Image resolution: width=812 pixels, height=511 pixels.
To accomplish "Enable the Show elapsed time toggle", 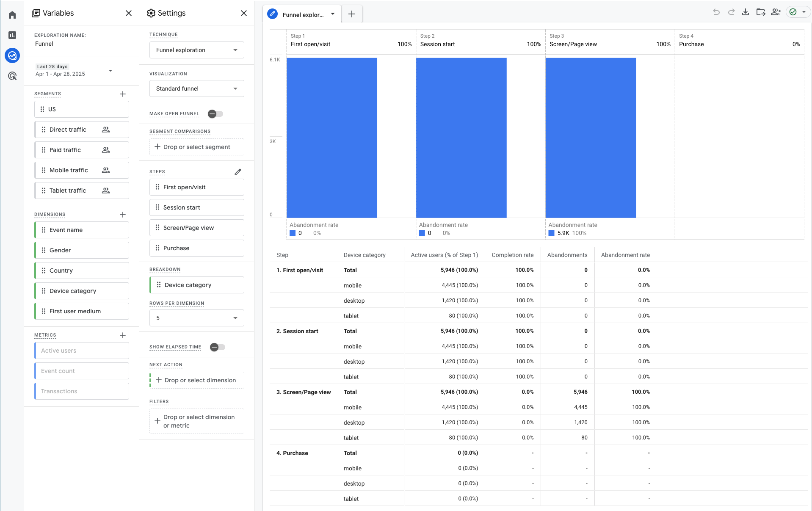I will click(x=217, y=347).
